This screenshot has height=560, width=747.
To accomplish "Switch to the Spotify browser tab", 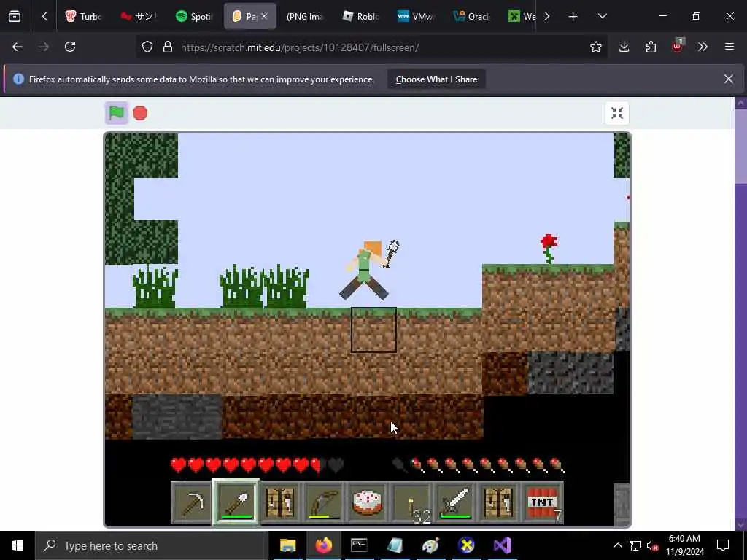I will coord(194,16).
